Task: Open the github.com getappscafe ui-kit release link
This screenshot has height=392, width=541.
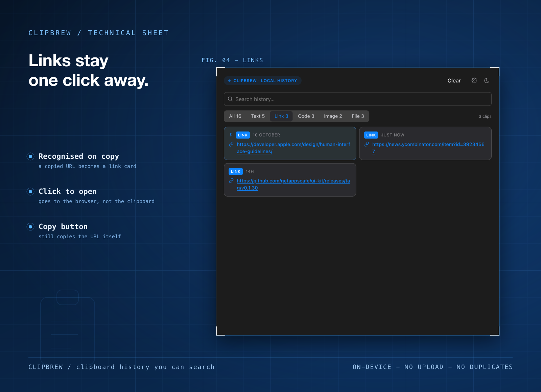Action: (293, 185)
